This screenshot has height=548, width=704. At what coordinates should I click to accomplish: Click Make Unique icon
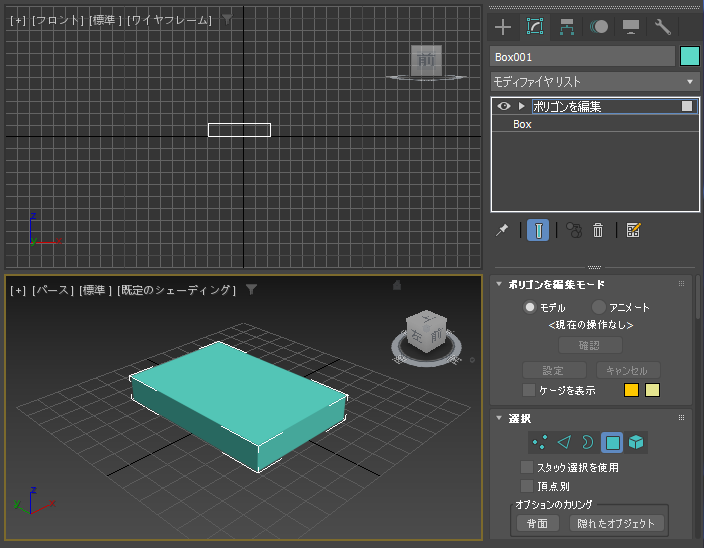coord(574,230)
